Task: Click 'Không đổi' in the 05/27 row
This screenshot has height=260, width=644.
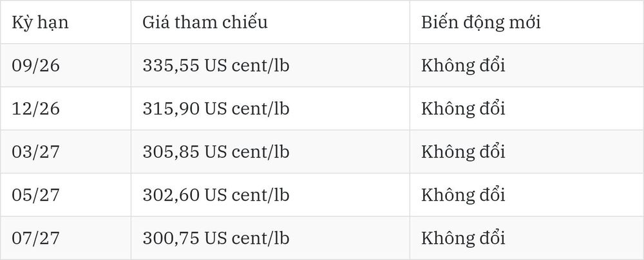Action: pos(463,195)
